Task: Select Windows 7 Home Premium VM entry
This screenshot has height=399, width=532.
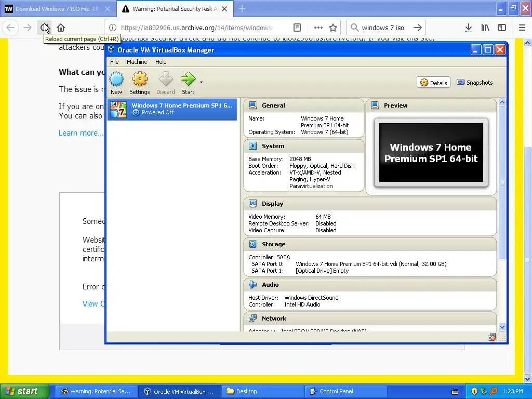Action: click(172, 109)
